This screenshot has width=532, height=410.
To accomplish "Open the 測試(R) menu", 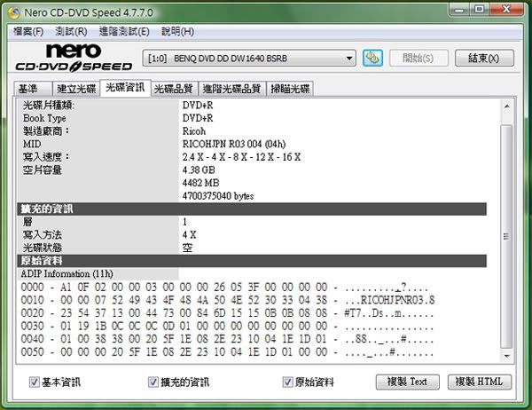I will tap(71, 32).
